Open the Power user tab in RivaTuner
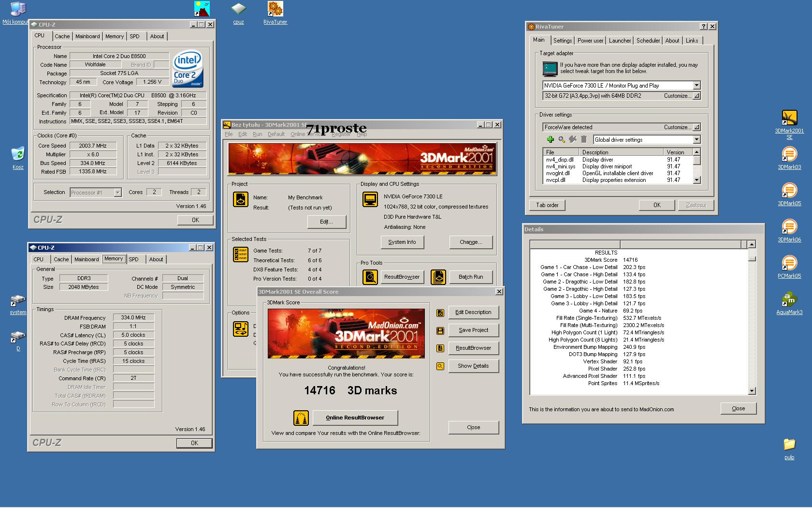 [x=590, y=41]
